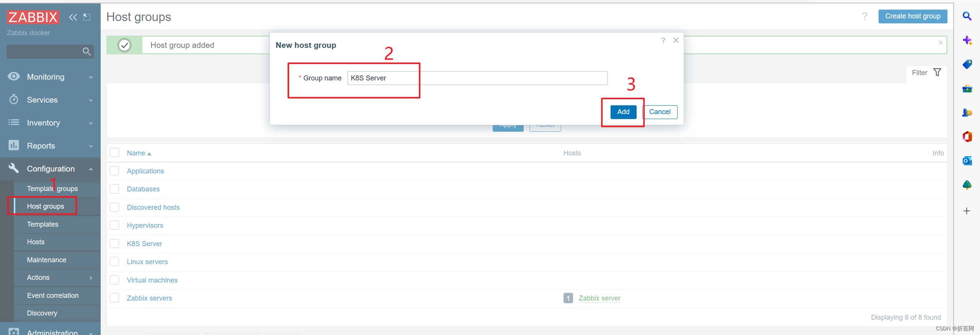Open browser sidebar search icon

[967, 16]
